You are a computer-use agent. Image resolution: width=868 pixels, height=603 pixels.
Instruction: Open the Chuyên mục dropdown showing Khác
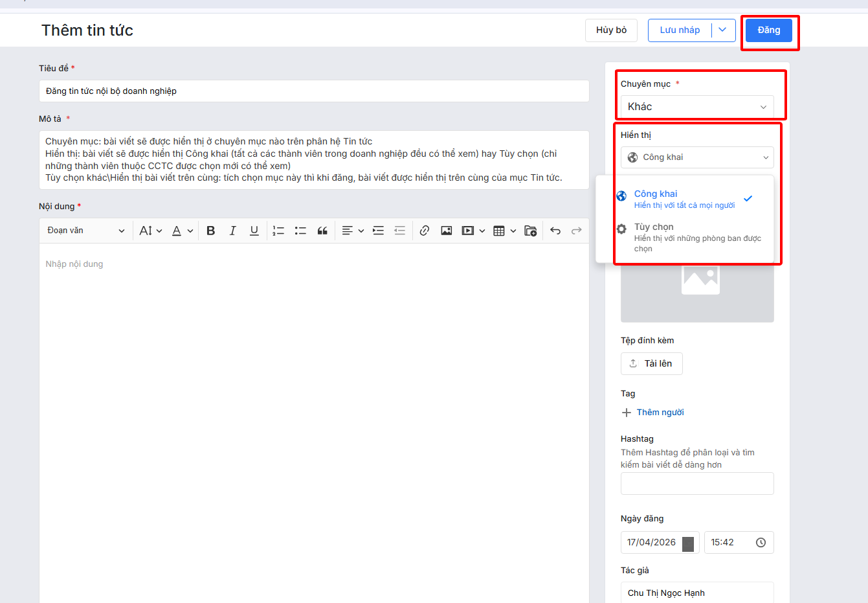[697, 107]
